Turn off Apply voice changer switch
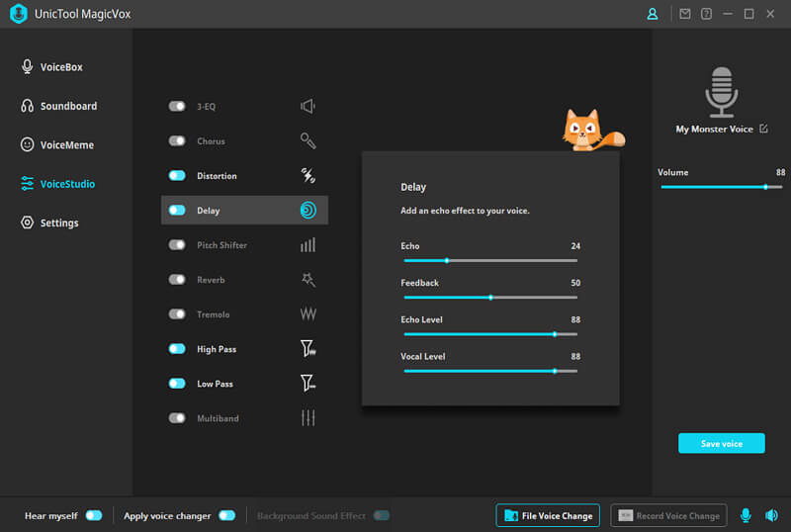Viewport: 791px width, 532px height. (x=227, y=515)
